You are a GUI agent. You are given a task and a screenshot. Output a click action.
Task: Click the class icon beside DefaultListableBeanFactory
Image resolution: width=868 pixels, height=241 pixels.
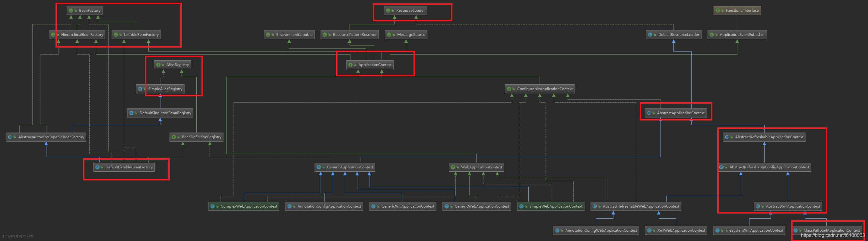(97, 167)
